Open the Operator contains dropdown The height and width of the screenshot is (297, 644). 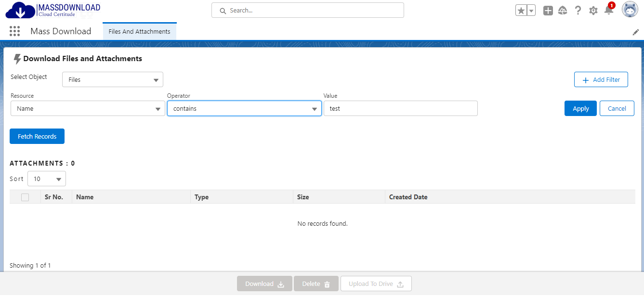pos(244,108)
